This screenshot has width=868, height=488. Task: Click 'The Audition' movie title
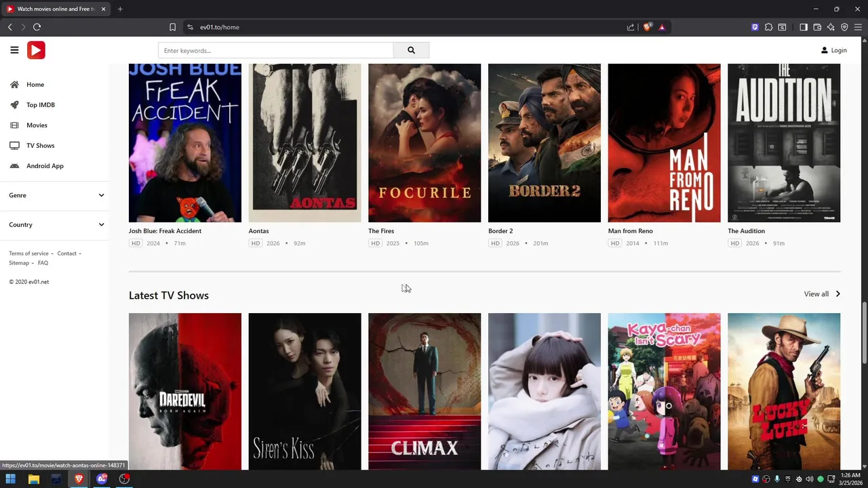[746, 231]
